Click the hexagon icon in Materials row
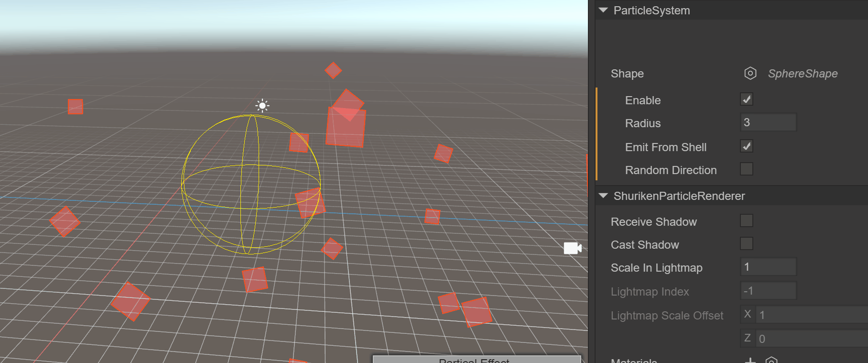The image size is (868, 363). (771, 360)
